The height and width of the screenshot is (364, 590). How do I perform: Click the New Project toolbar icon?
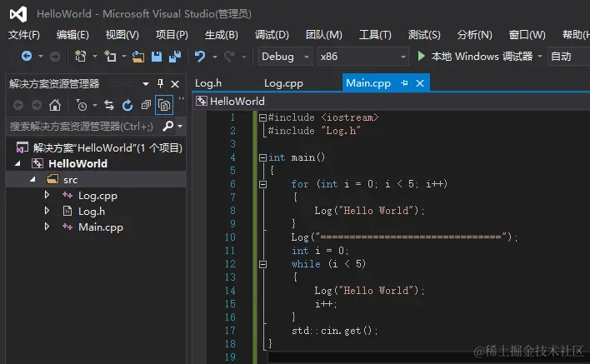pos(80,57)
